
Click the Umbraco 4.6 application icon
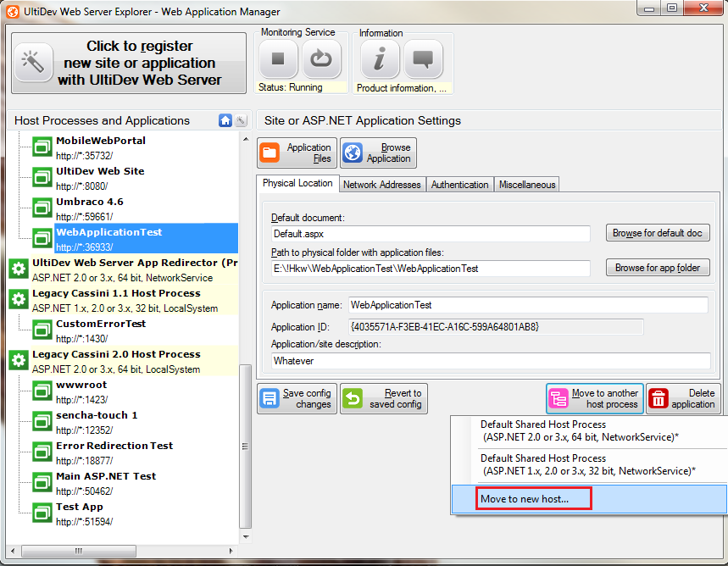point(42,208)
